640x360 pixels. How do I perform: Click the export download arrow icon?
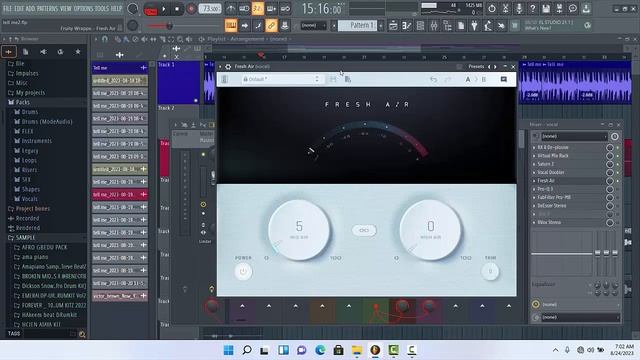click(586, 8)
